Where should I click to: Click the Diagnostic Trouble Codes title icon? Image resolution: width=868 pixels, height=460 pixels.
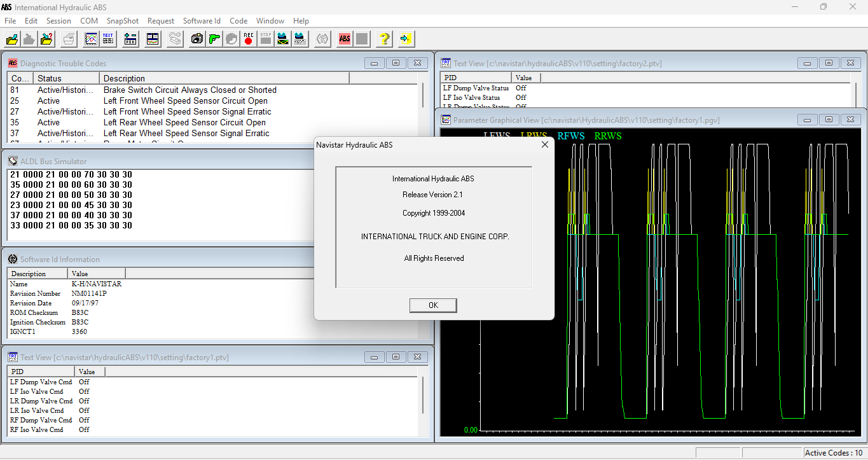pos(13,63)
